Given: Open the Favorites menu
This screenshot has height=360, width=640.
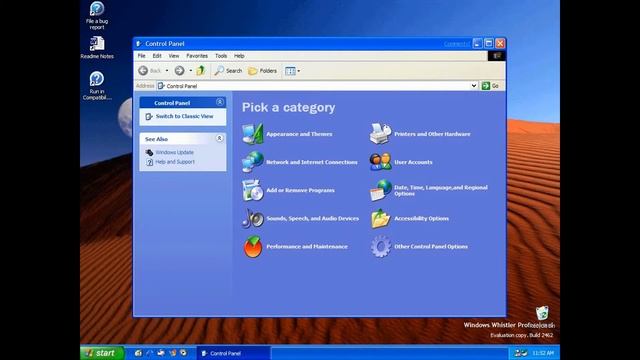Looking at the screenshot, I should [x=197, y=56].
